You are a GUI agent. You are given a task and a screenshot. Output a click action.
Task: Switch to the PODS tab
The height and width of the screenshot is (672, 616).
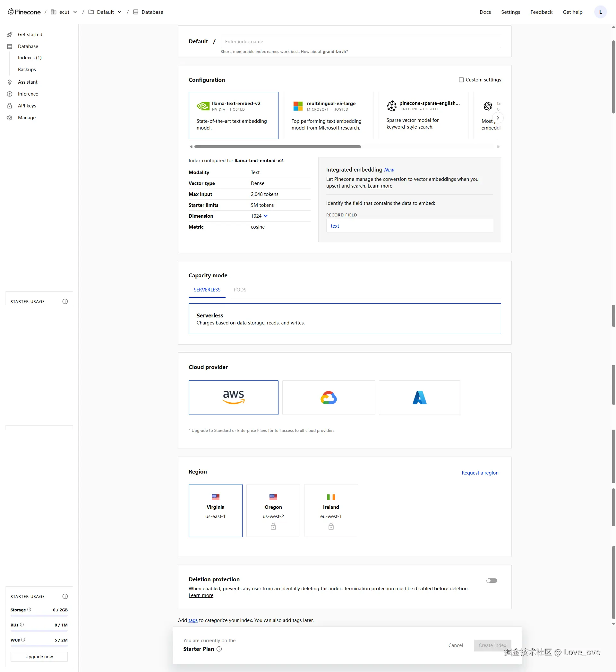tap(240, 290)
